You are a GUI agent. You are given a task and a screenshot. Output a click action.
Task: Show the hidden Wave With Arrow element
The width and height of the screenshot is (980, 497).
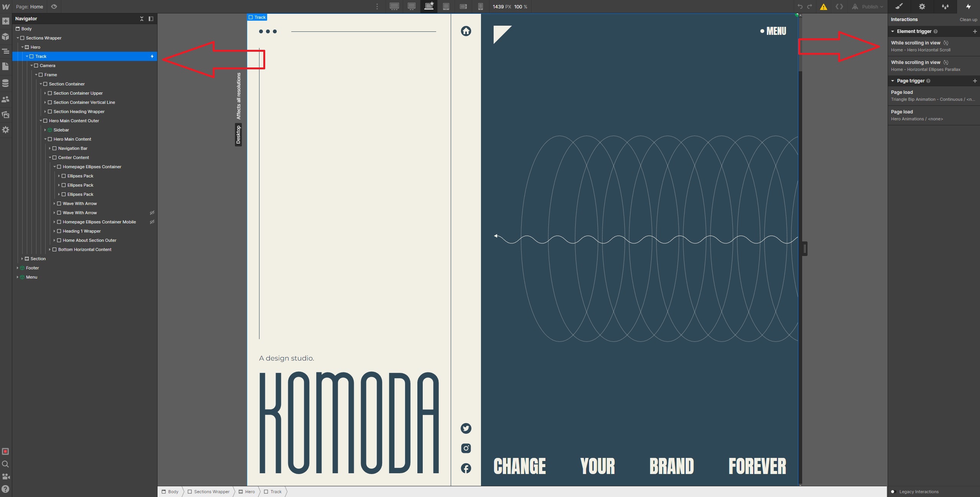pyautogui.click(x=152, y=213)
